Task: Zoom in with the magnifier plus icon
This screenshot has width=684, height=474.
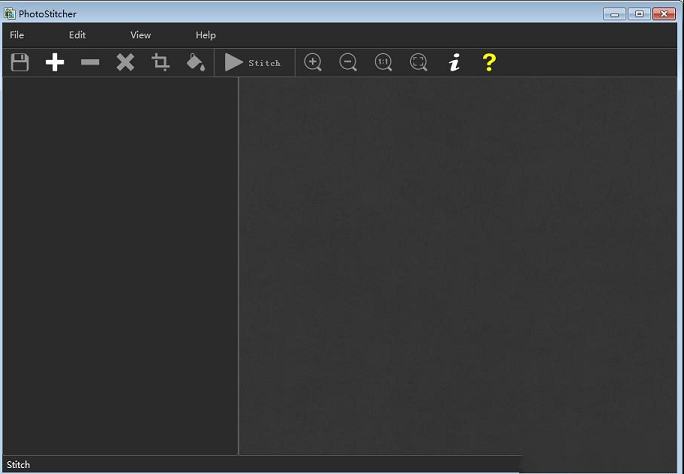Action: coord(313,62)
